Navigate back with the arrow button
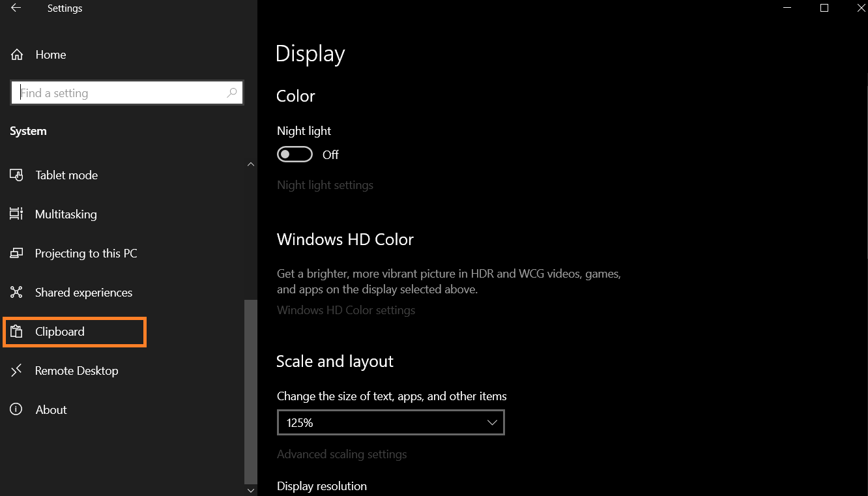This screenshot has width=868, height=496. 14,8
